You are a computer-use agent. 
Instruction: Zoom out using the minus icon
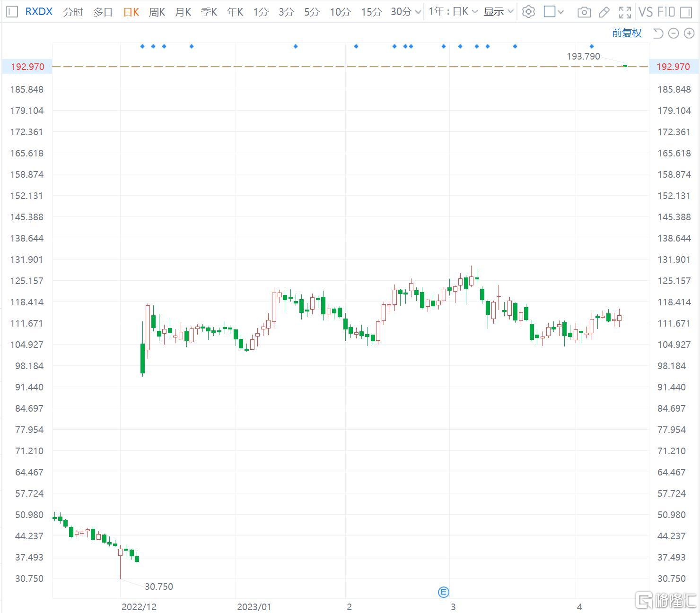click(x=673, y=33)
